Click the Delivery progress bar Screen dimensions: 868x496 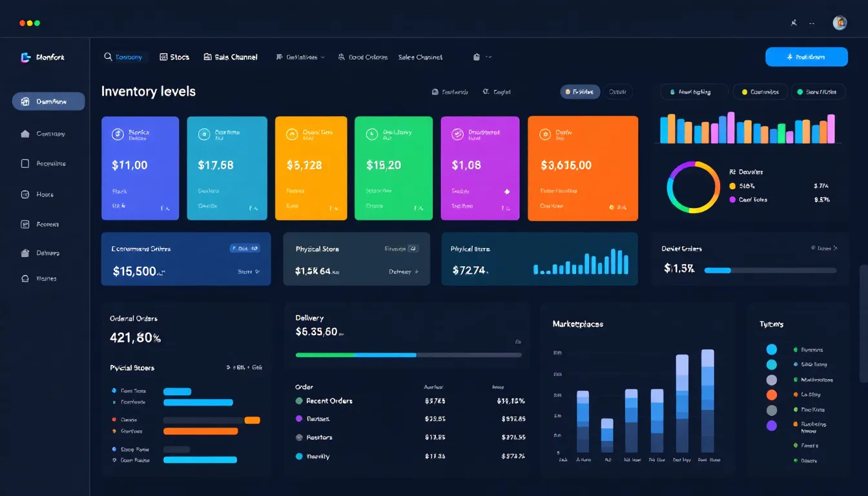(408, 355)
